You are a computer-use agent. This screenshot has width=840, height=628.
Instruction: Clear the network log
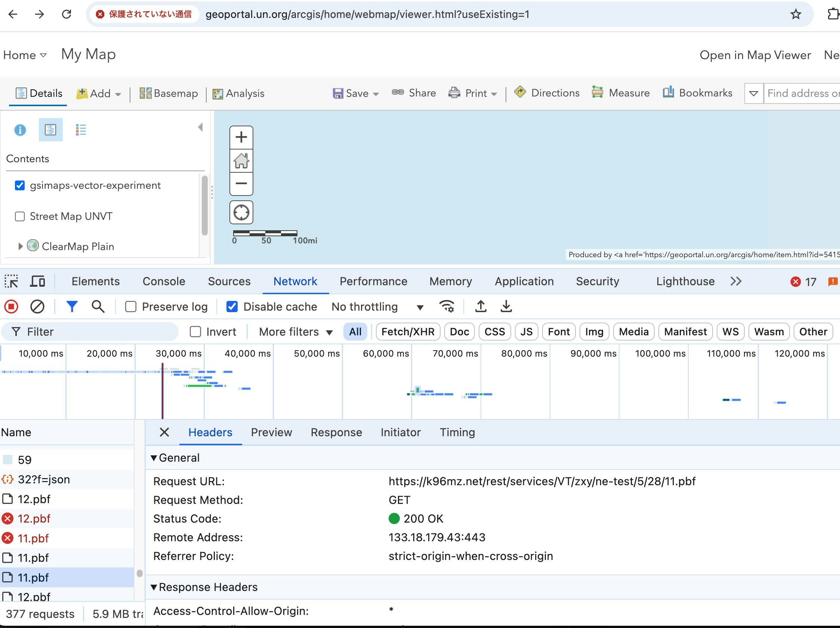(37, 307)
